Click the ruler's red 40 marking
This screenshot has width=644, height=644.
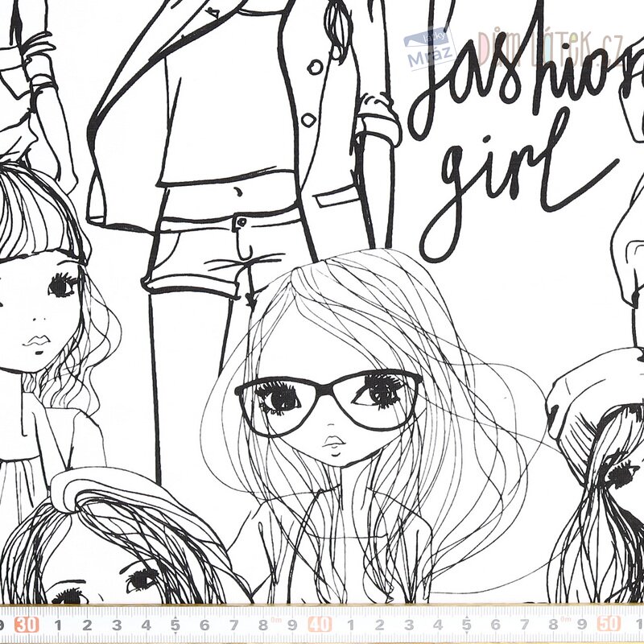320,624
